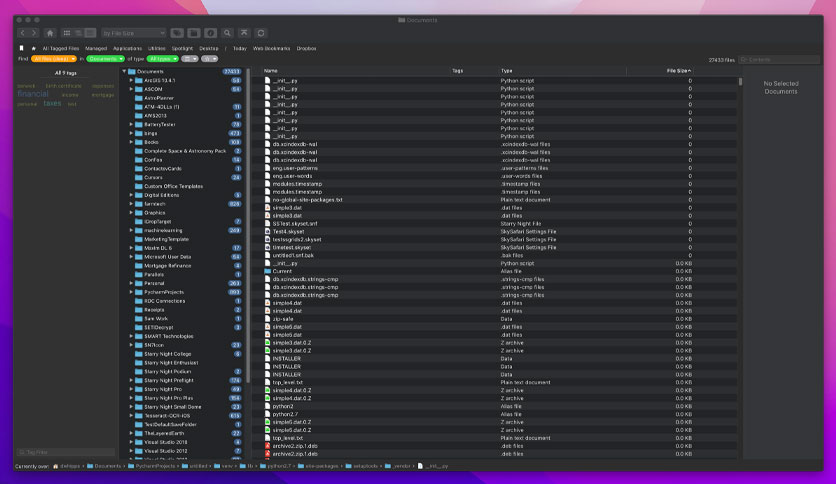The image size is (836, 484).
Task: Expand the BatteryTester folder
Action: pos(131,124)
